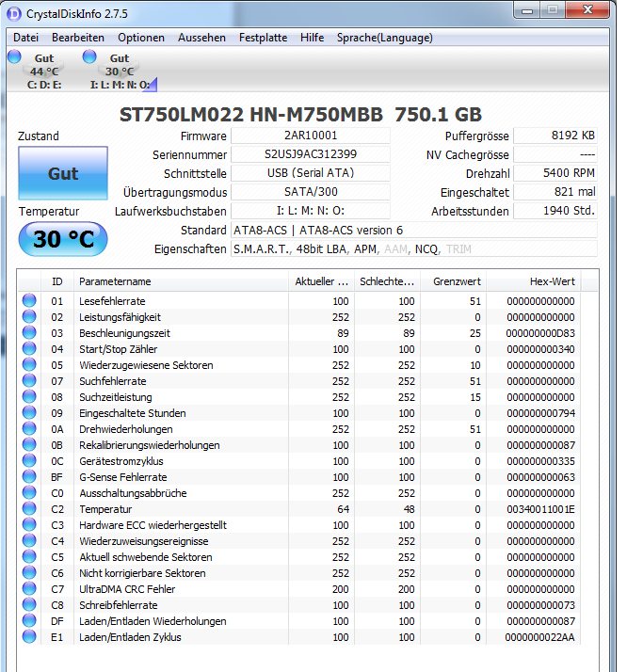Click status orb of Leistungsfähigkeit row
This screenshot has width=627, height=672.
click(x=29, y=316)
